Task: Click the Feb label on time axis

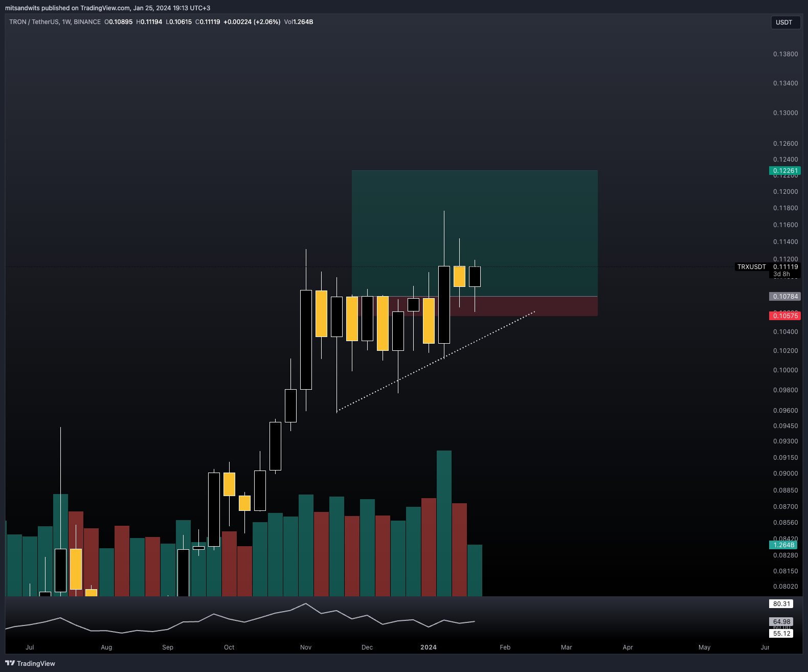Action: click(505, 647)
